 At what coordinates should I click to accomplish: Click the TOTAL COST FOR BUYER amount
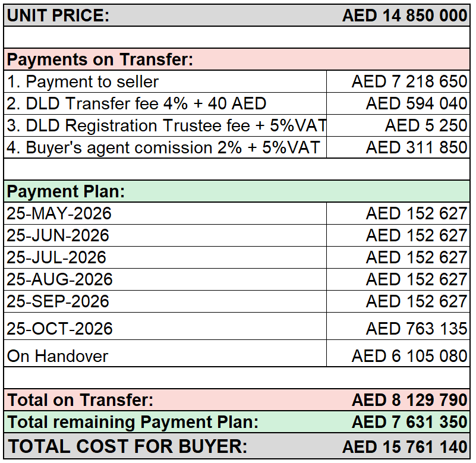tap(405, 446)
